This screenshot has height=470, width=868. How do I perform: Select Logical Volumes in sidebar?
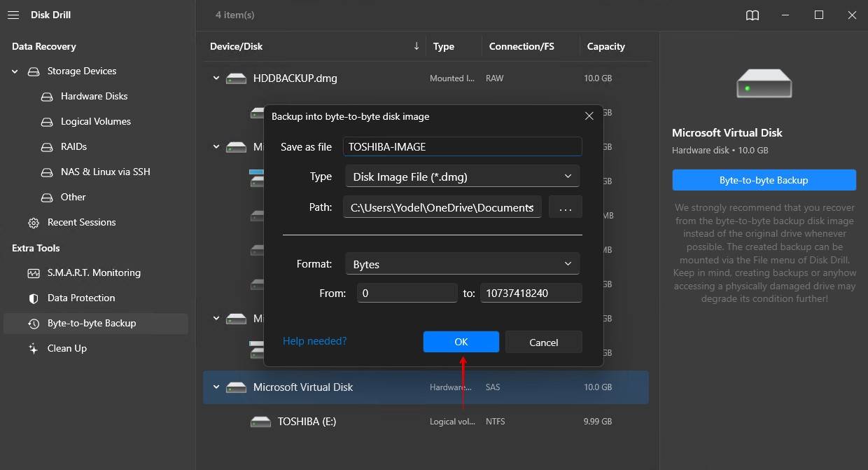point(95,121)
